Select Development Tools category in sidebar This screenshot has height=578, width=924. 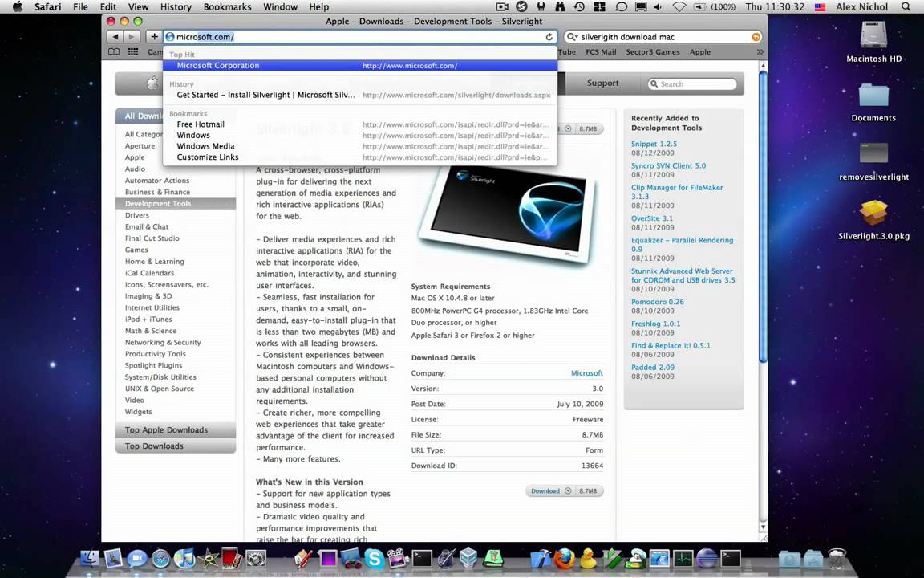(176, 203)
